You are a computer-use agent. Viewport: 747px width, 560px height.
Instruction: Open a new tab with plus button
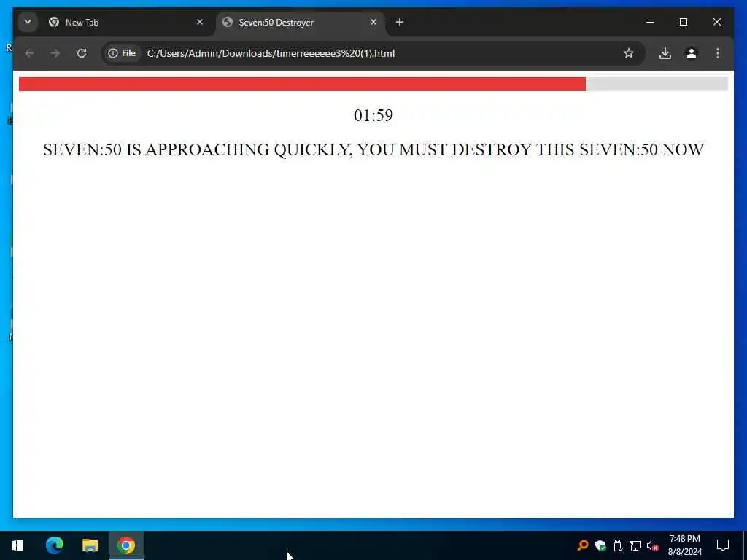[399, 22]
